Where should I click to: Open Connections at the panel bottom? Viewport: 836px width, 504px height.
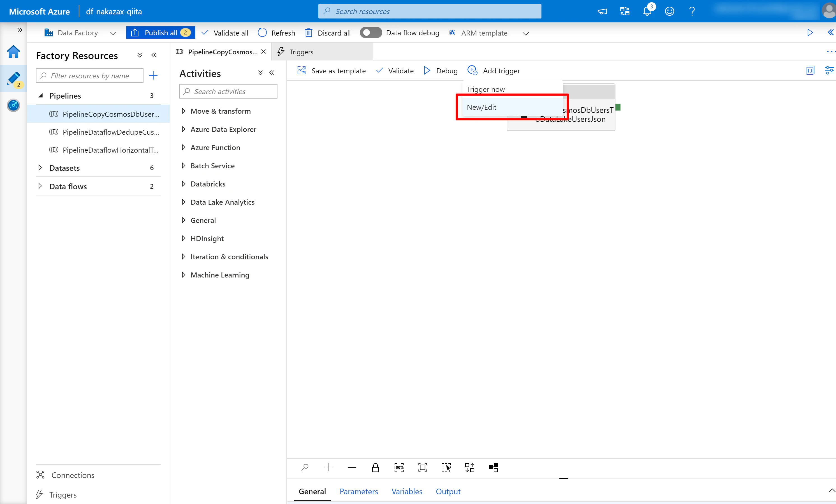66,475
